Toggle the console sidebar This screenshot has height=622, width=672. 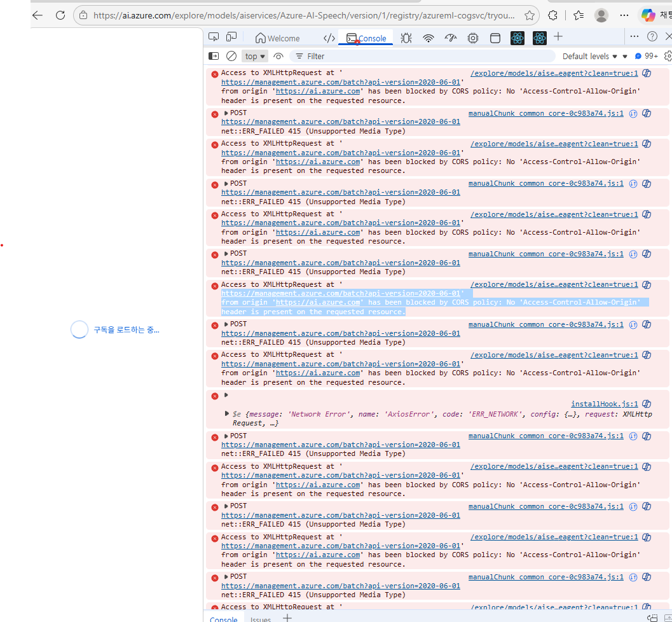214,56
